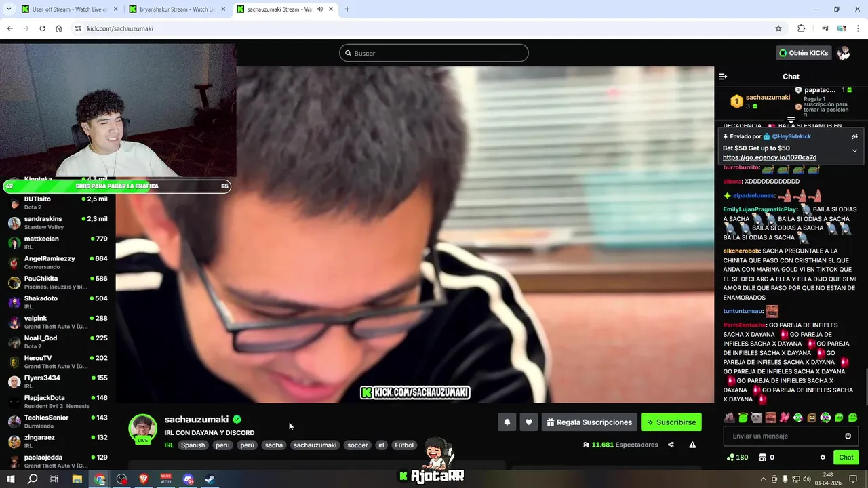View site information icon

coord(78,28)
